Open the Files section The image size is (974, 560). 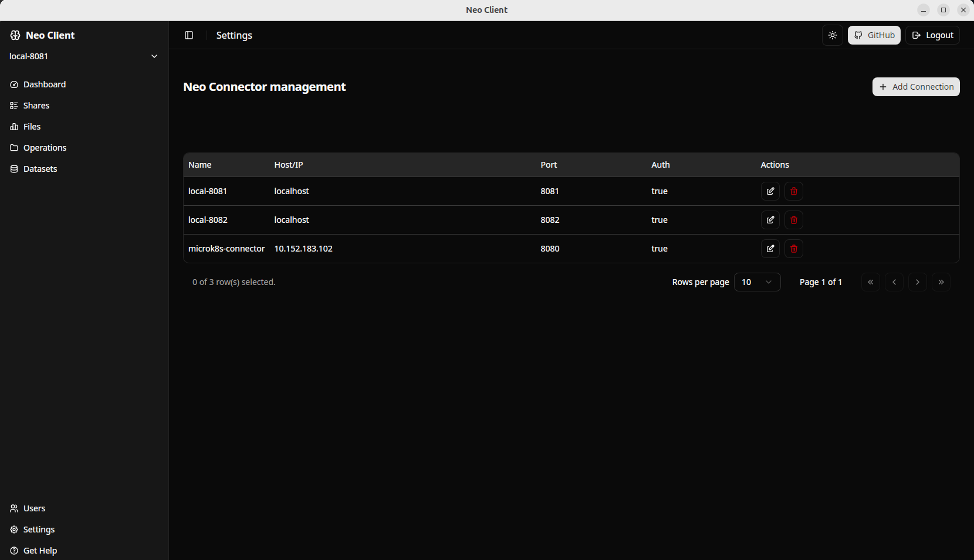tap(32, 126)
